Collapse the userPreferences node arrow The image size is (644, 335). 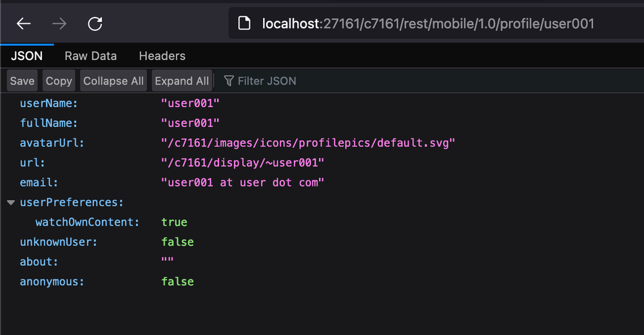click(x=11, y=202)
